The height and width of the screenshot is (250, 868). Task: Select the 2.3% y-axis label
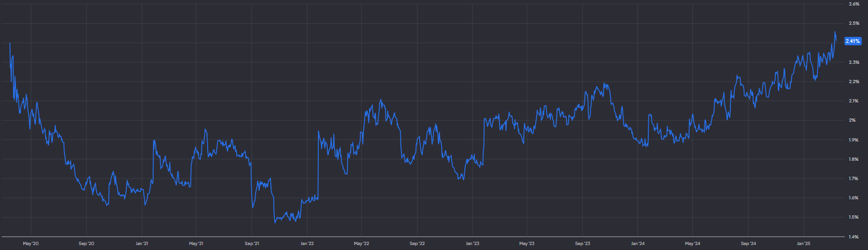coord(854,62)
